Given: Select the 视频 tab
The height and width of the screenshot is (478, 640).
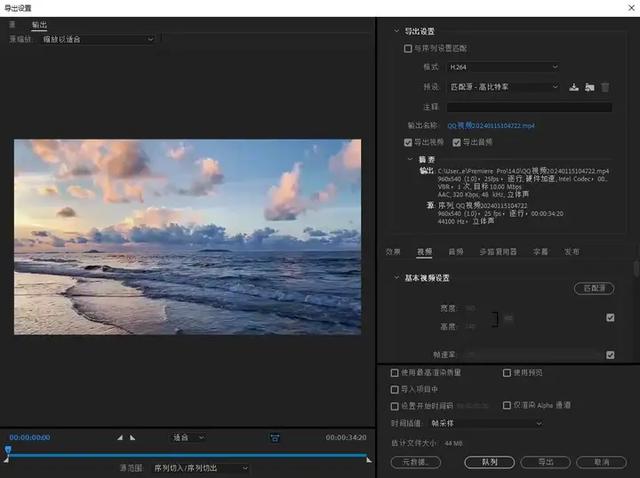Looking at the screenshot, I should (424, 252).
